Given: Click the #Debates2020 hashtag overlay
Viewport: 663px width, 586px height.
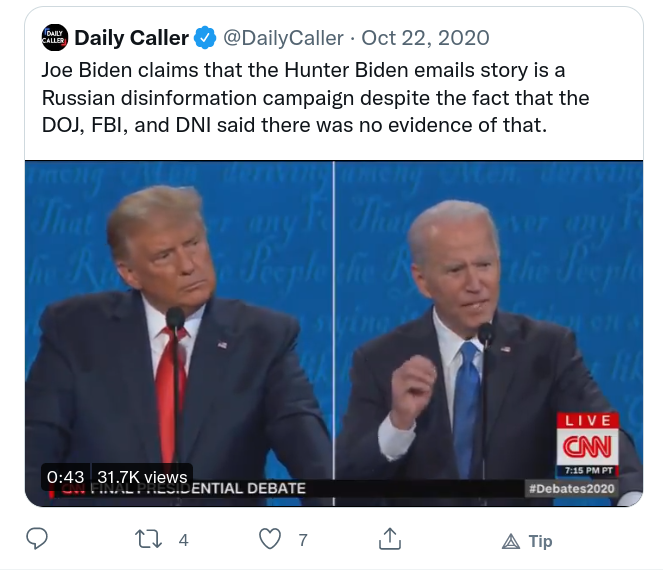Looking at the screenshot, I should pos(570,488).
